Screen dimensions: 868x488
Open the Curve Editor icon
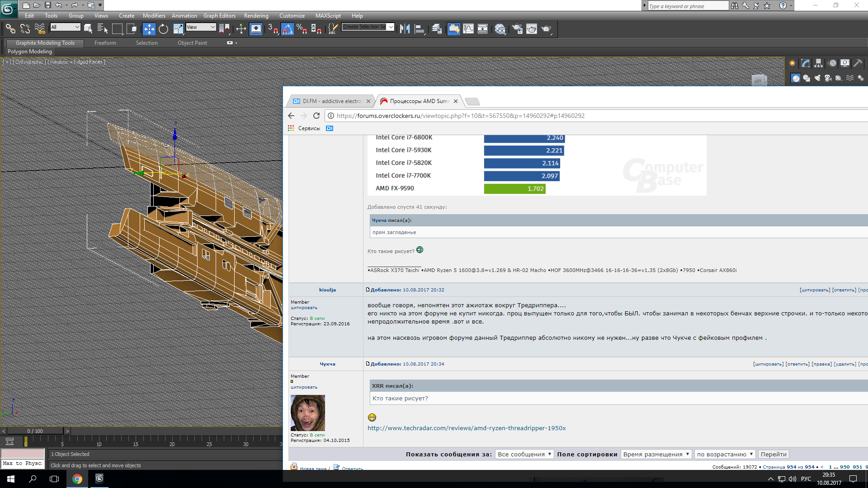(468, 29)
